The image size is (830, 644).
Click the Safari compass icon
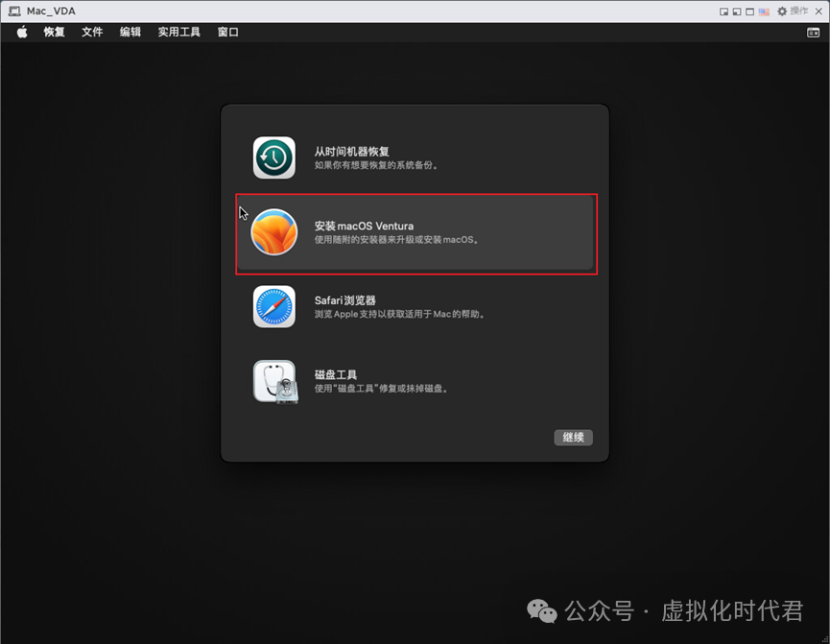click(x=274, y=306)
